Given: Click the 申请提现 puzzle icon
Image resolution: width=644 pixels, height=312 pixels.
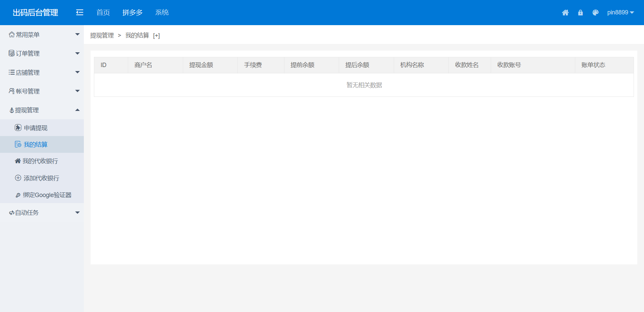Looking at the screenshot, I should (18, 128).
